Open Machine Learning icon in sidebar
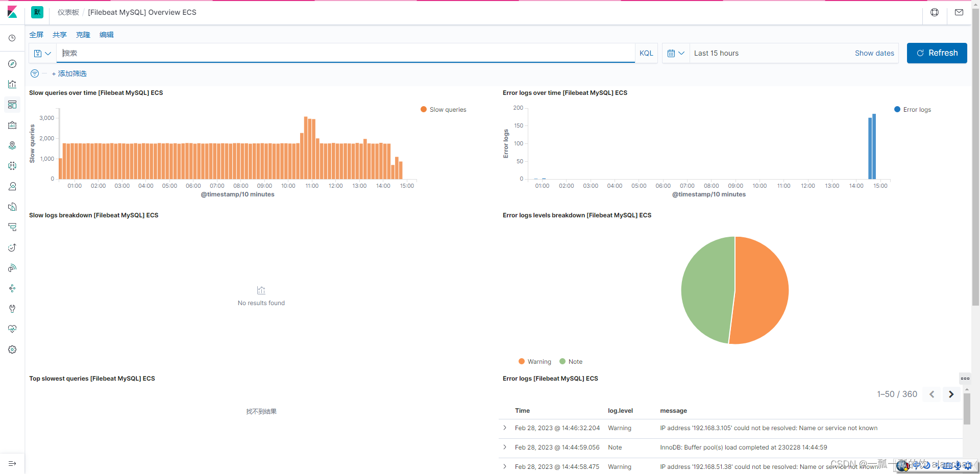The image size is (980, 474). [x=12, y=166]
